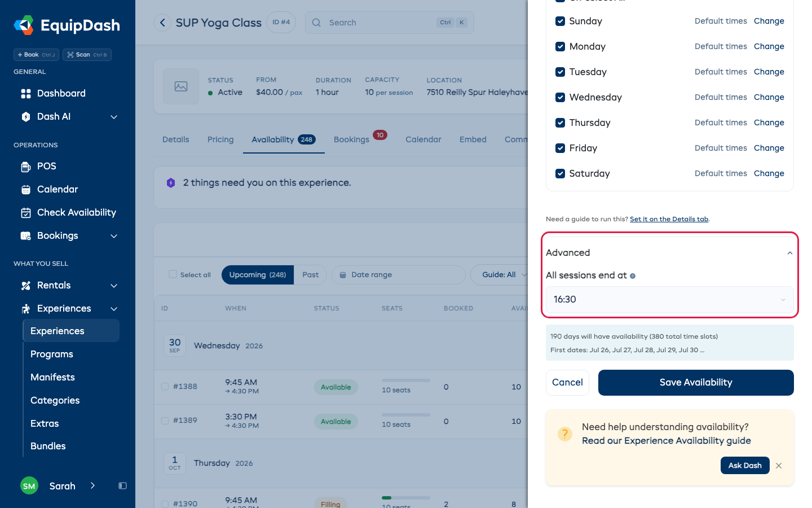Click the experience image placeholder thumbnail

[181, 86]
